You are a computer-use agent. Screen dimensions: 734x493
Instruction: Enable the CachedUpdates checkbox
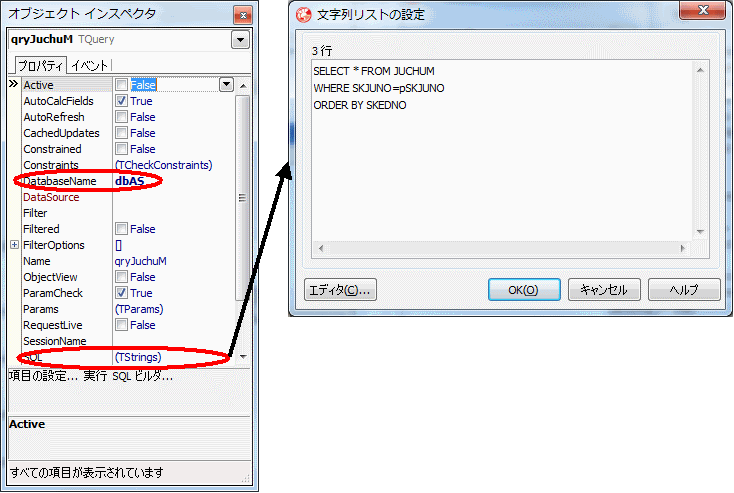[x=121, y=132]
